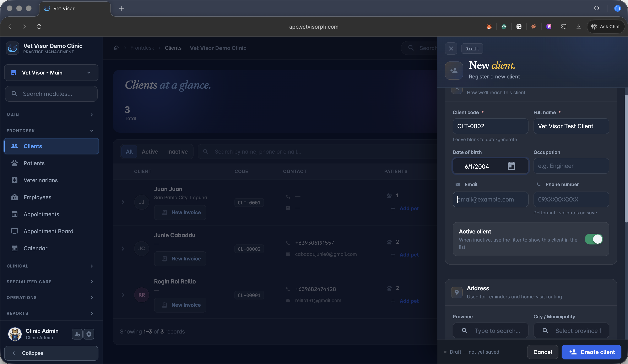This screenshot has height=364, width=628.
Task: Add pet for Juan Juan
Action: tap(405, 208)
